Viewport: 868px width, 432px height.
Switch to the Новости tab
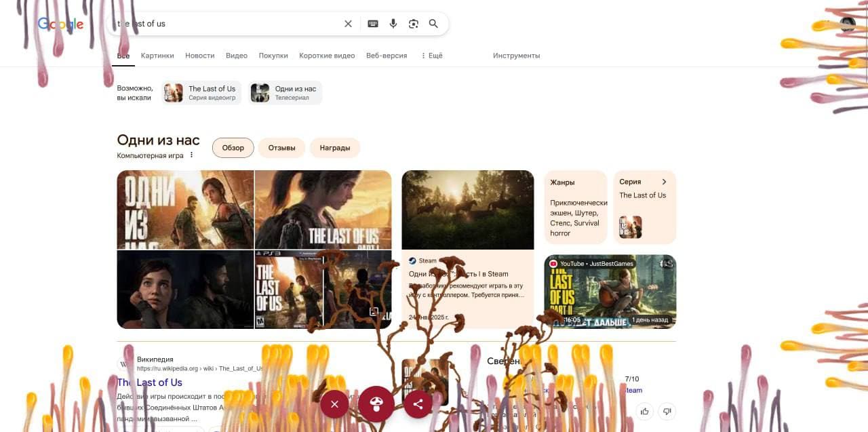point(200,56)
